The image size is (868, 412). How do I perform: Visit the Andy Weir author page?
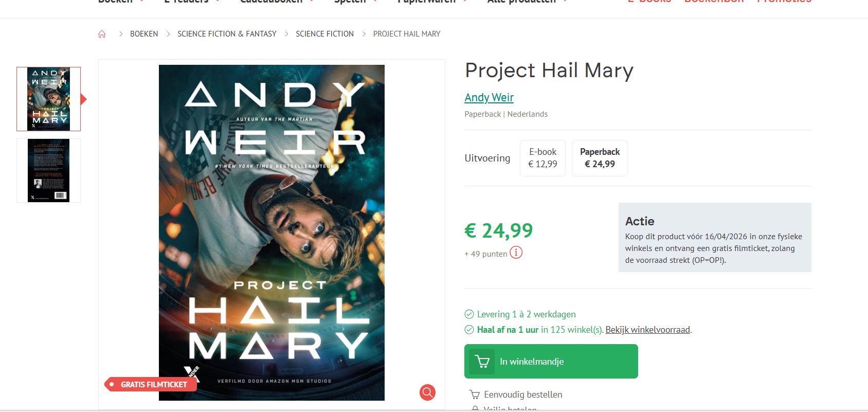click(x=489, y=97)
